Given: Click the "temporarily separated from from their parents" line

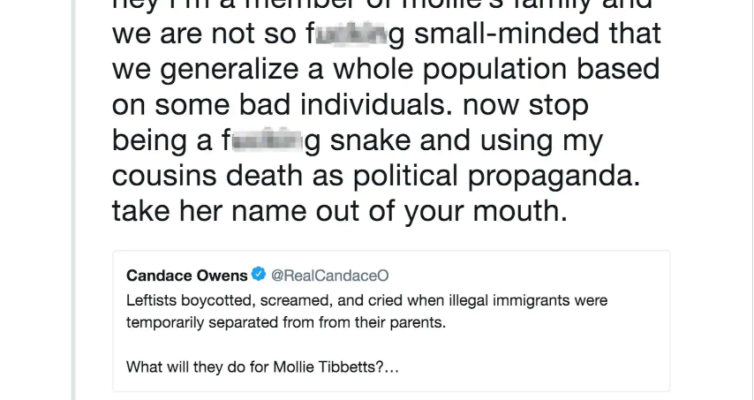Looking at the screenshot, I should click(286, 323).
